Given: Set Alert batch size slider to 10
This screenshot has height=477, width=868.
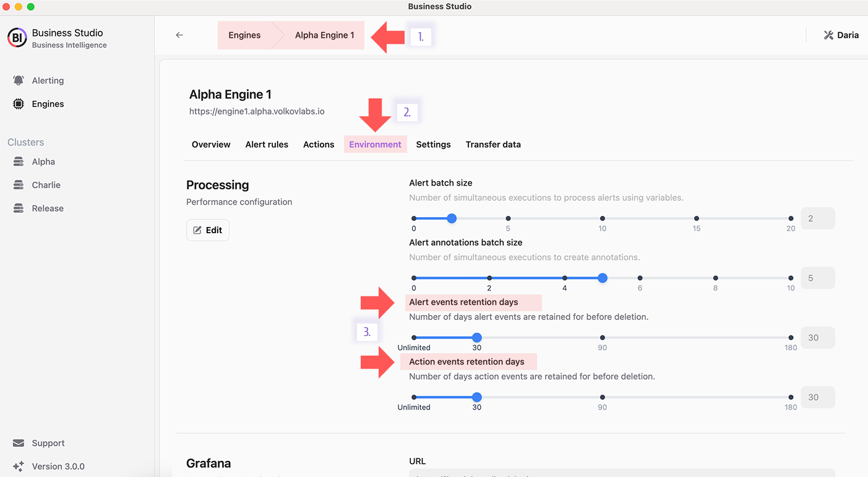Looking at the screenshot, I should pyautogui.click(x=603, y=218).
